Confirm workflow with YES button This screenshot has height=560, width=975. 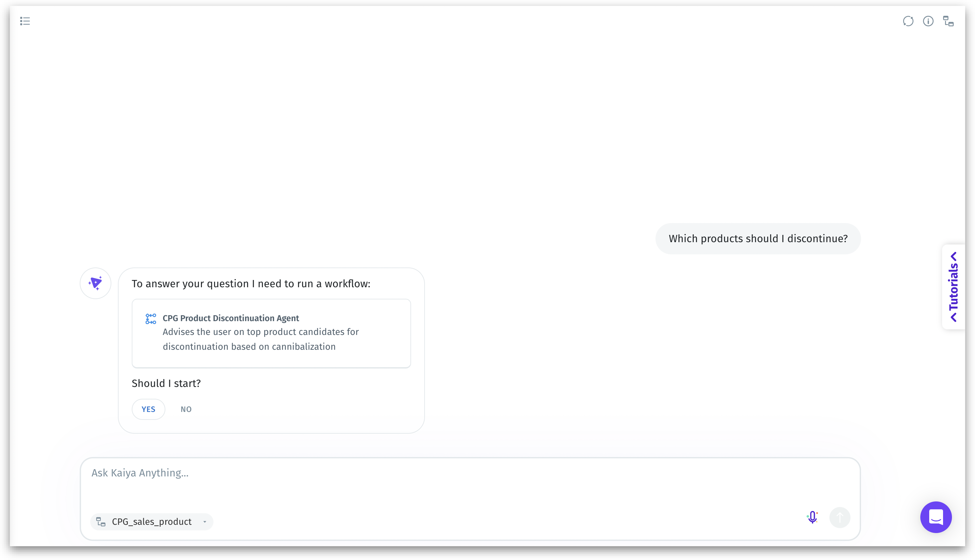tap(148, 409)
